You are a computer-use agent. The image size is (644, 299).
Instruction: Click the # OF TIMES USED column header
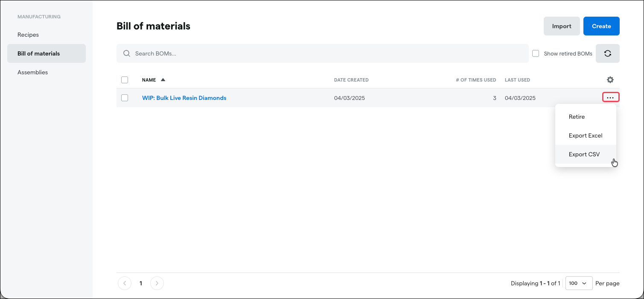tap(476, 80)
